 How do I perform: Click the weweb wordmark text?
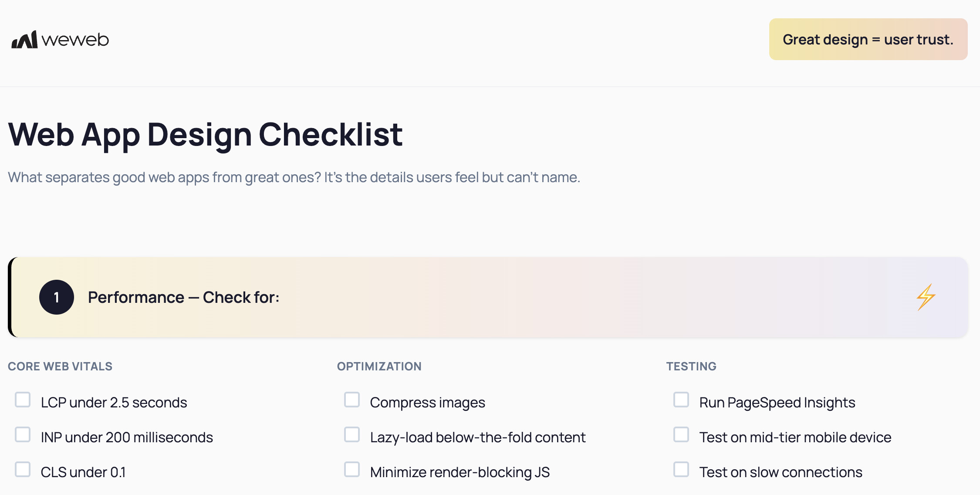pos(75,40)
